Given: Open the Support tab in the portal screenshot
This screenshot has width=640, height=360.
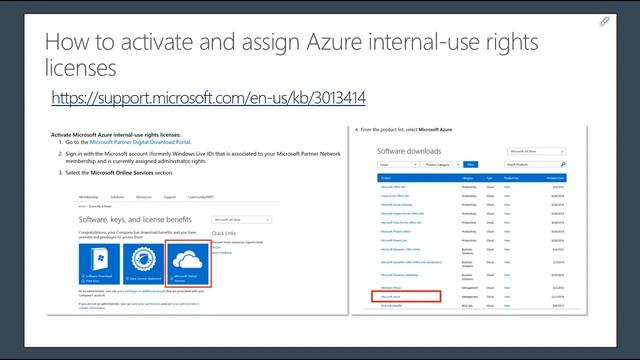Looking at the screenshot, I should click(x=169, y=197).
